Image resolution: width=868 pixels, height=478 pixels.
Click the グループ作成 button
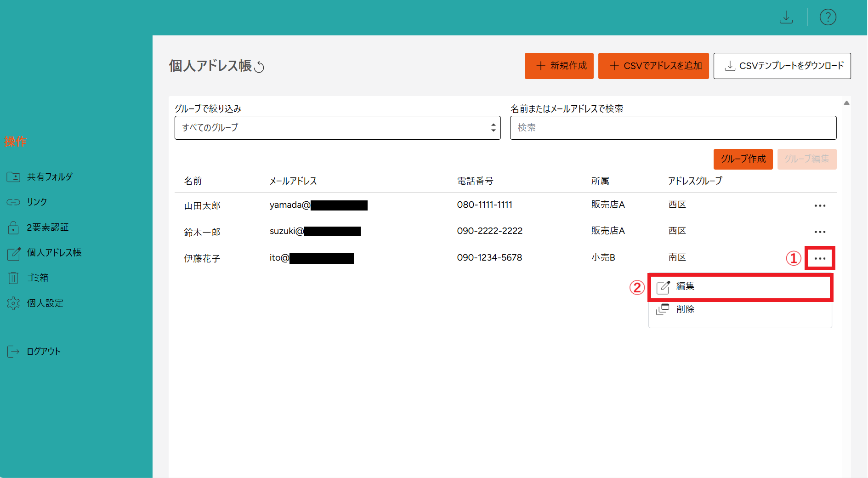pos(743,159)
